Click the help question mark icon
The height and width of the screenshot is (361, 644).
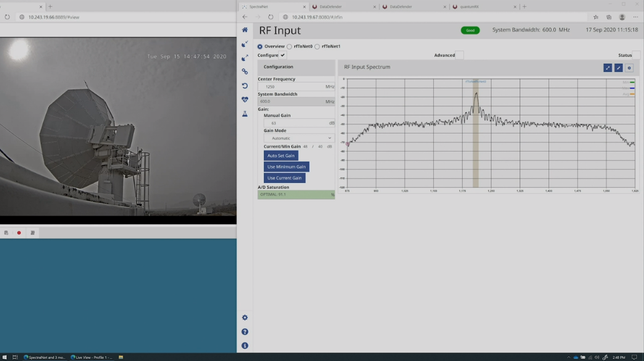click(x=244, y=332)
